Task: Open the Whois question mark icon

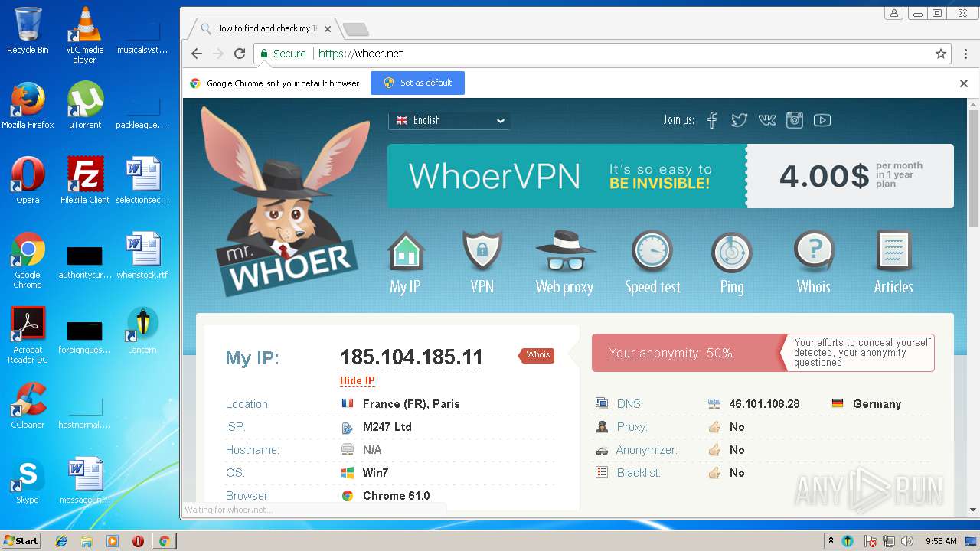Action: click(x=813, y=252)
